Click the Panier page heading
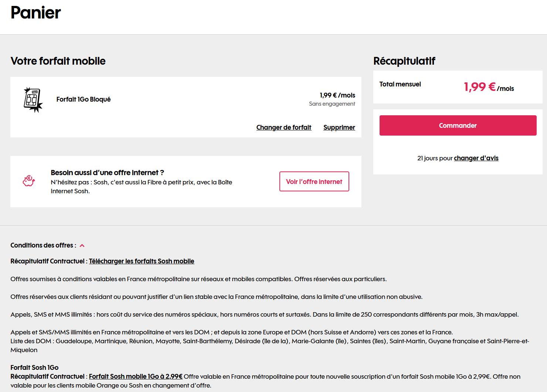The width and height of the screenshot is (547, 392). (x=35, y=13)
